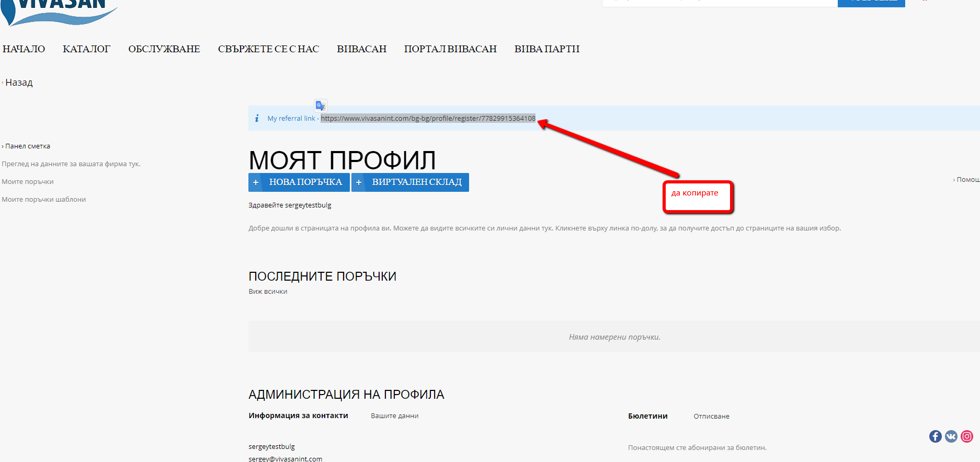Click the НОВА ПОРЪЧКА button
Screen dimensions: 980x462
coord(299,182)
